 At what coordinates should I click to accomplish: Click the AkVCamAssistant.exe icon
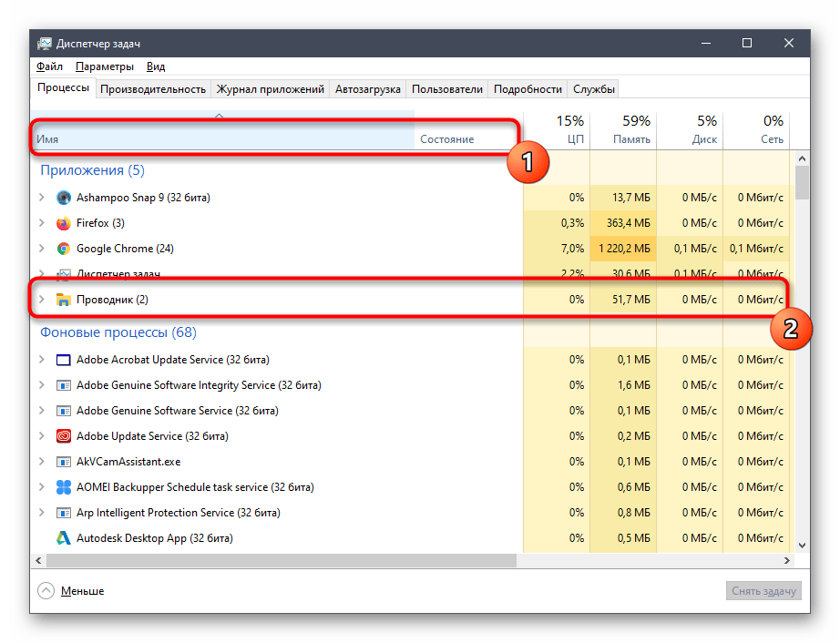pos(64,462)
